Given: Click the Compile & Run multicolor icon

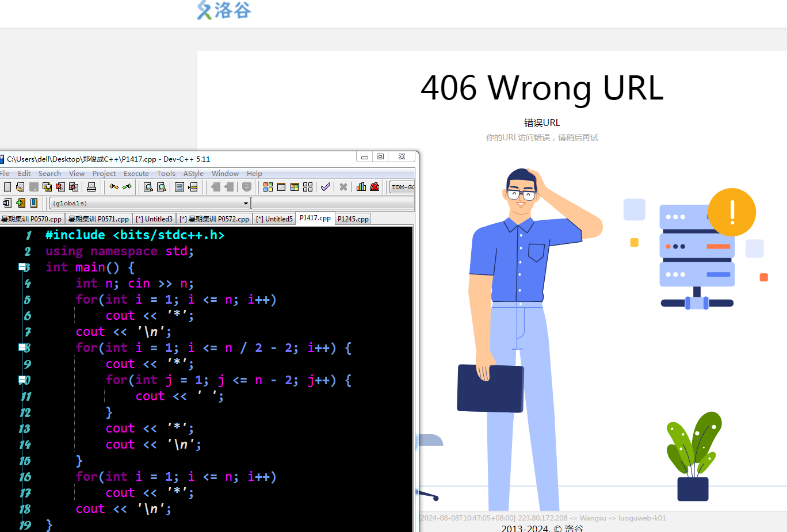Looking at the screenshot, I should click(295, 187).
